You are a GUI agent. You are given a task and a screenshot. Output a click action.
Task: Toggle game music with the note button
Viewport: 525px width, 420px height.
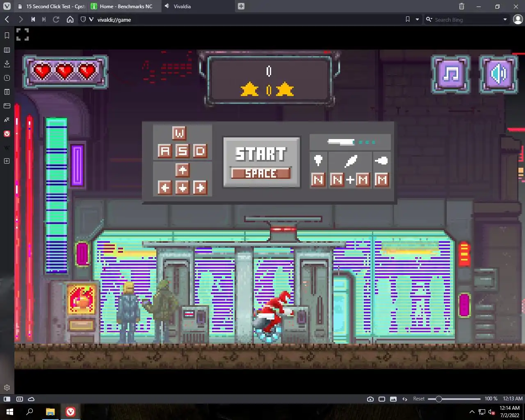tap(451, 74)
